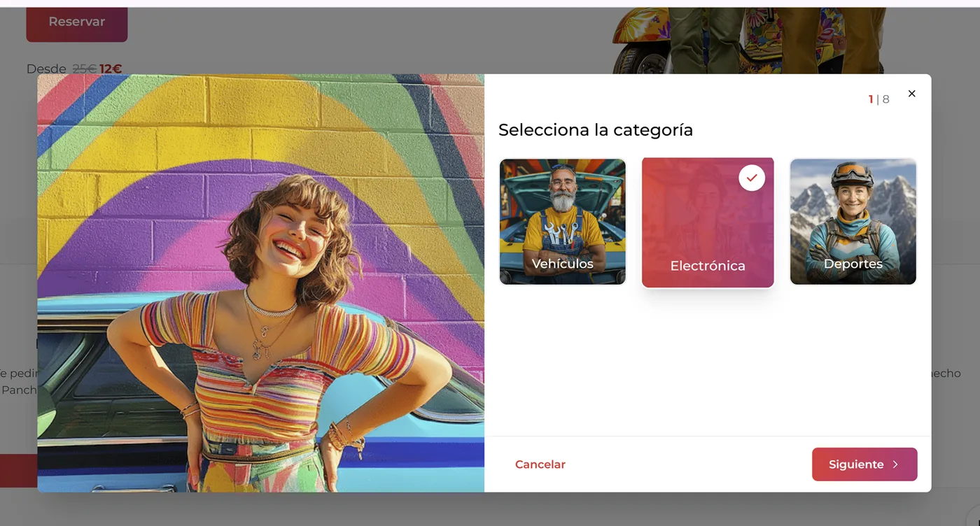The image size is (980, 526).
Task: Click the Reservar button behind the dialog
Action: tap(77, 23)
